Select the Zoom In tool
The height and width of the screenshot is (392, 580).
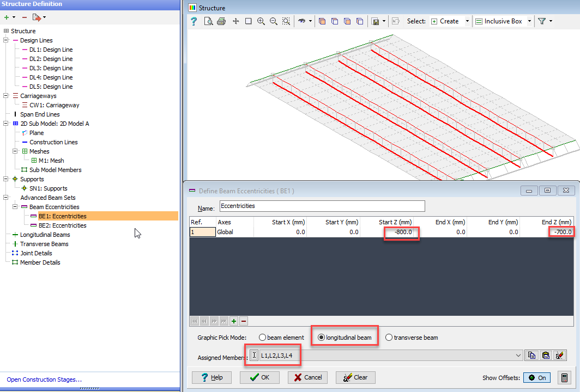(x=261, y=21)
